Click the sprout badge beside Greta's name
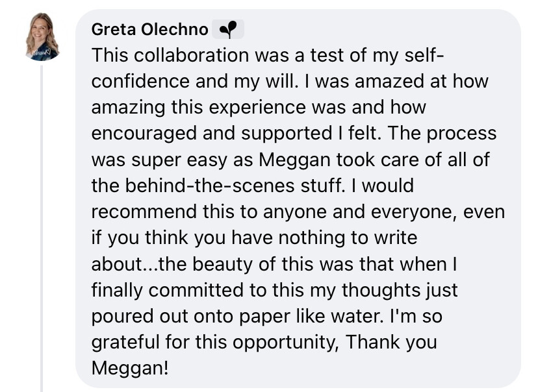The image size is (538, 392). pyautogui.click(x=228, y=29)
